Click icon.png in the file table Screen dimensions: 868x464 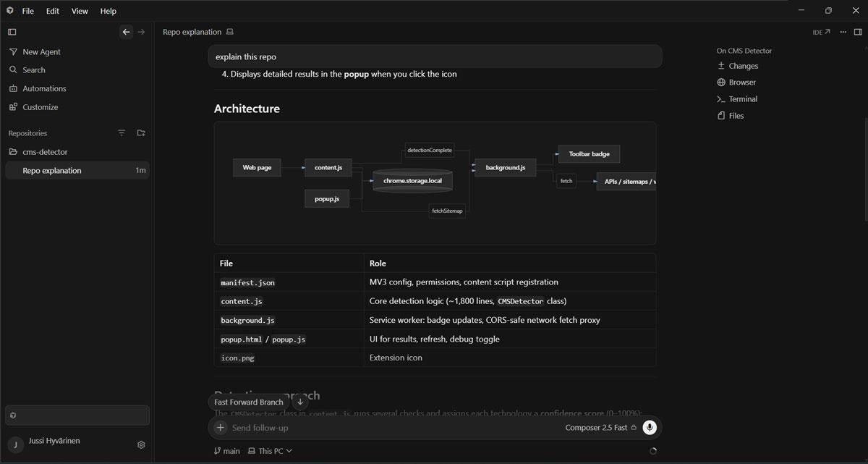pos(237,358)
